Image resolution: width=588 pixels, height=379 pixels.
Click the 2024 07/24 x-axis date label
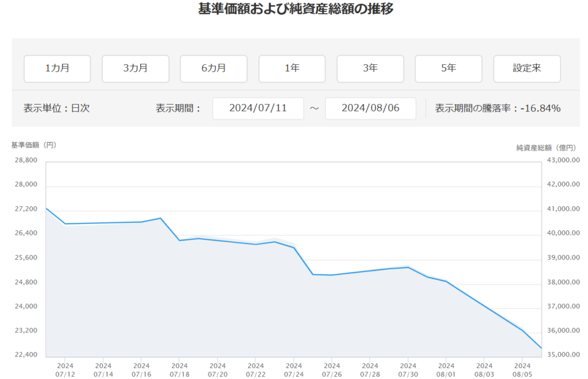294,369
